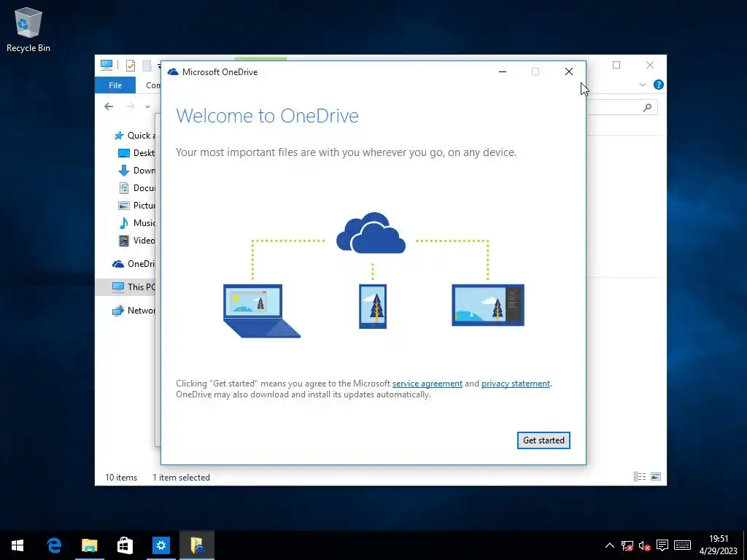Launch Microsoft Edge from the taskbar

54,545
